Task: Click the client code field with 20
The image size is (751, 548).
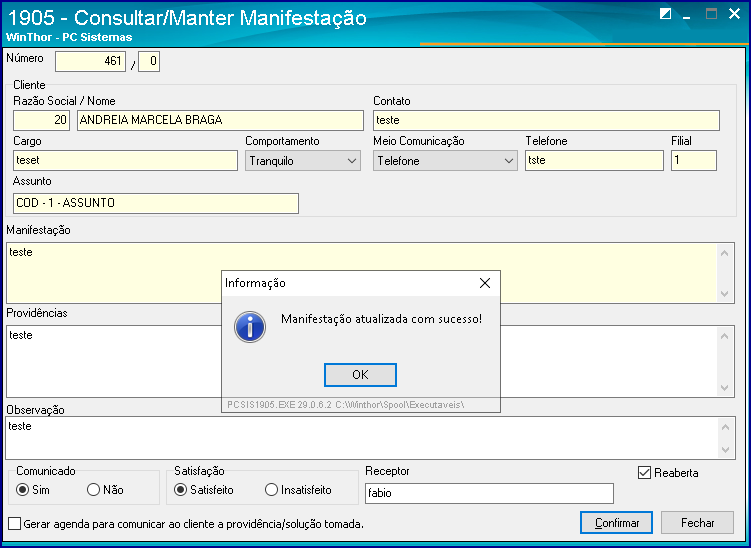Action: [x=41, y=120]
